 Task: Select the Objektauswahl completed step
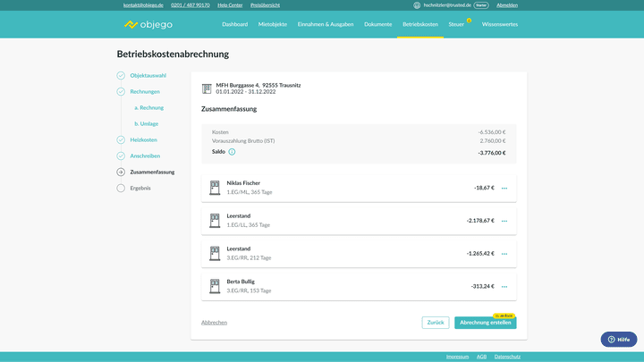[x=121, y=75]
